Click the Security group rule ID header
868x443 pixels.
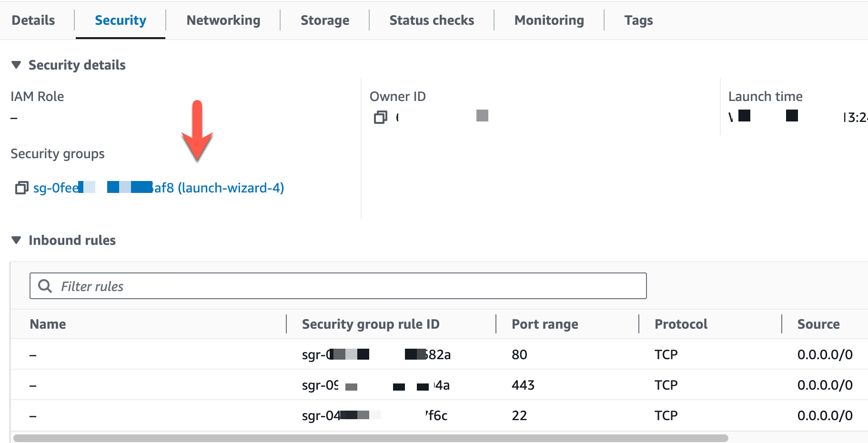371,324
